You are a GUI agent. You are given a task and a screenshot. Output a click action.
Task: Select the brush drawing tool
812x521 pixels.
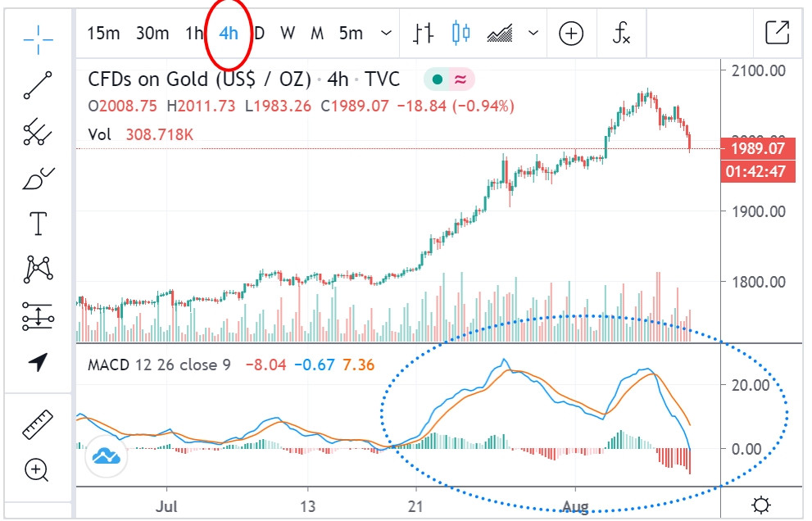(x=38, y=177)
